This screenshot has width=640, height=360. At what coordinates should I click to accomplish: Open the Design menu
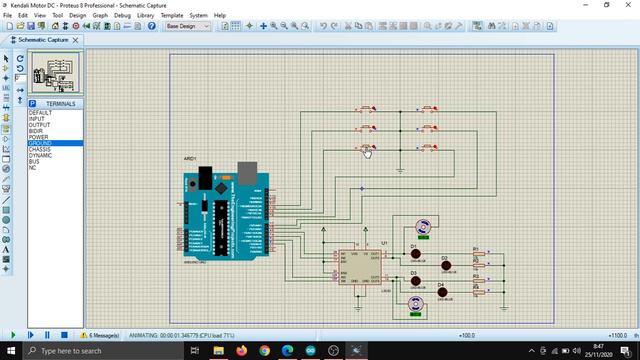click(x=78, y=16)
